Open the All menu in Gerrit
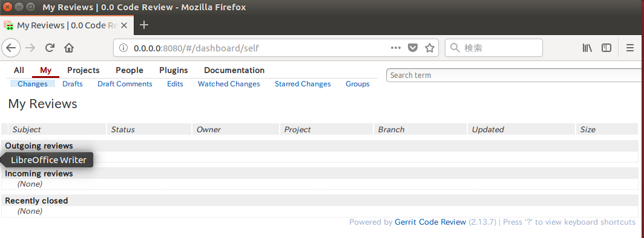The height and width of the screenshot is (238, 644). (x=19, y=71)
